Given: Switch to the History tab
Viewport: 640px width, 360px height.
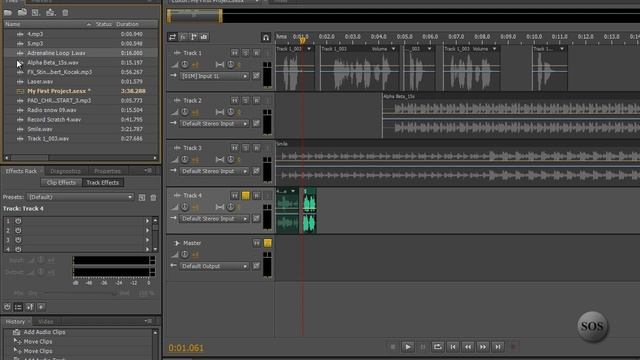Looking at the screenshot, I should pyautogui.click(x=15, y=322).
